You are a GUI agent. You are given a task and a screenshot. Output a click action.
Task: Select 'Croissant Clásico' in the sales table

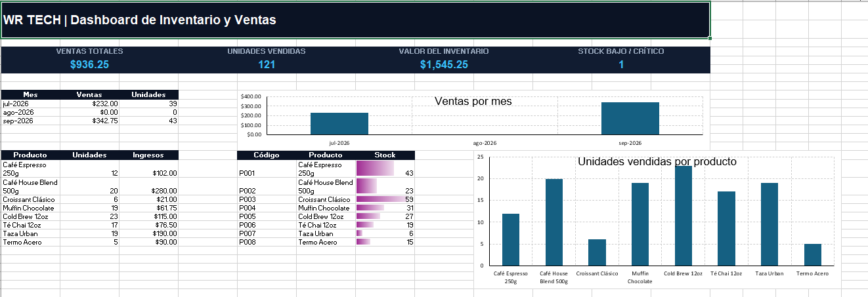tap(30, 199)
